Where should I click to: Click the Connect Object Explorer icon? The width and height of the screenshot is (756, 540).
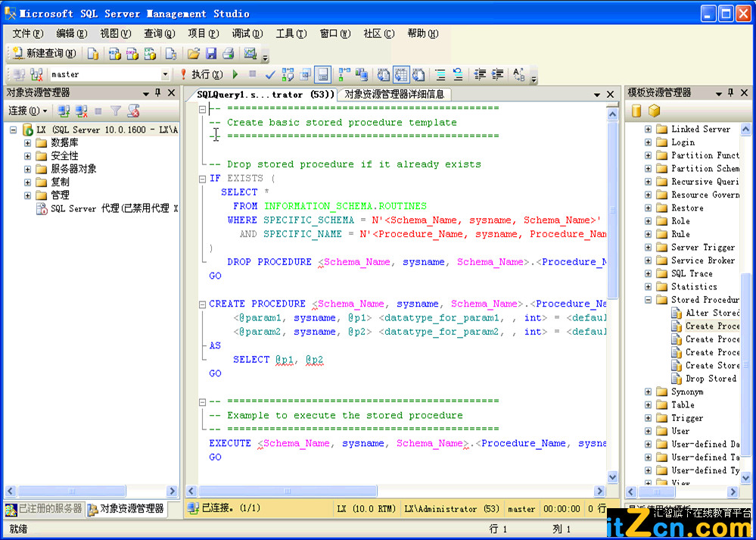64,111
